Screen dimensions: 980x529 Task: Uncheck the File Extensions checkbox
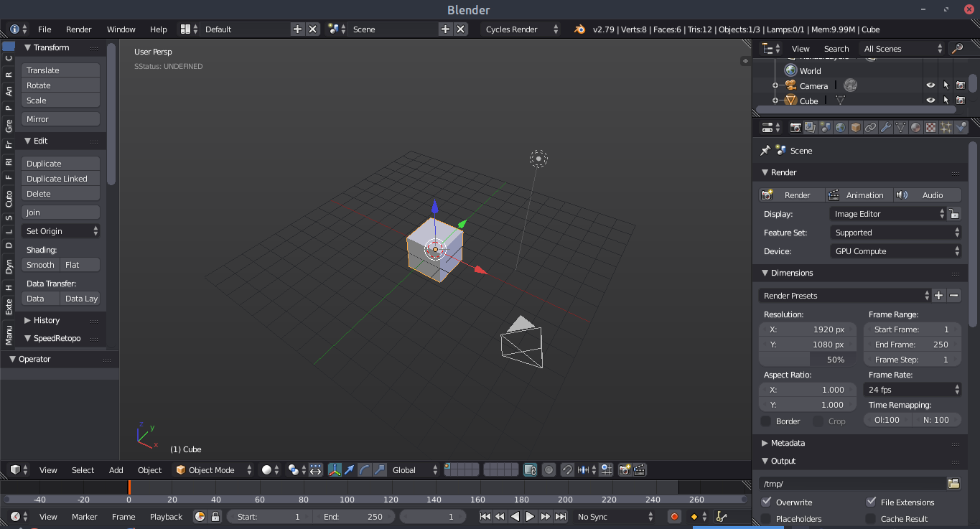[872, 502]
